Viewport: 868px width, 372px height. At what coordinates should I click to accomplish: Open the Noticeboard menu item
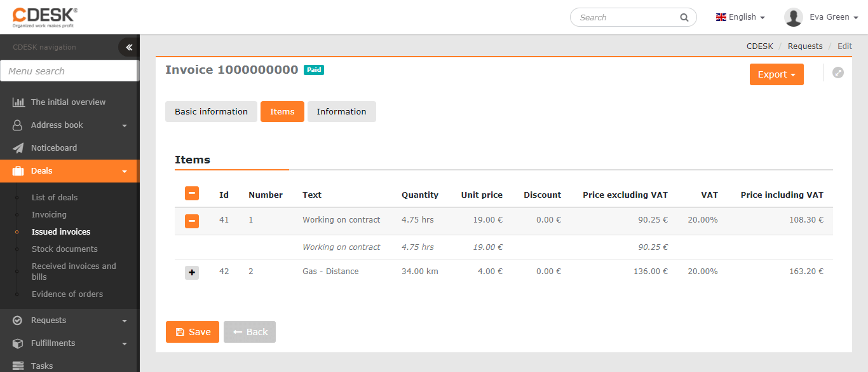pos(69,148)
